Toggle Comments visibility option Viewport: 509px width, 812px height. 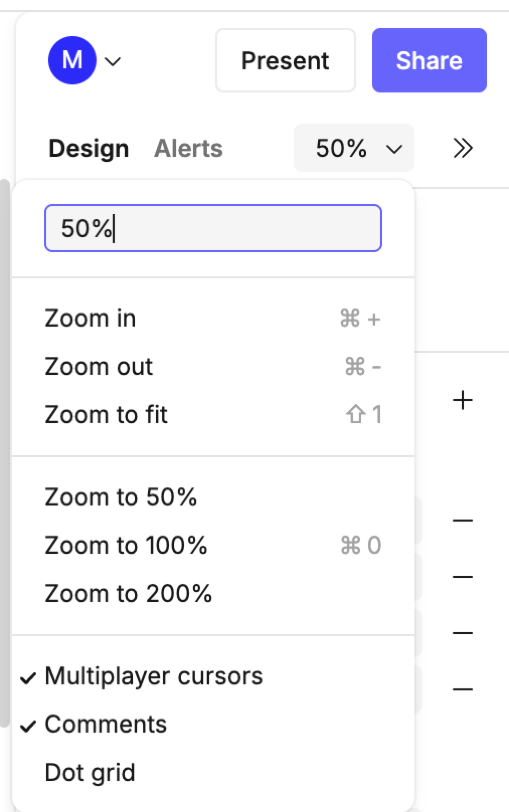point(106,725)
